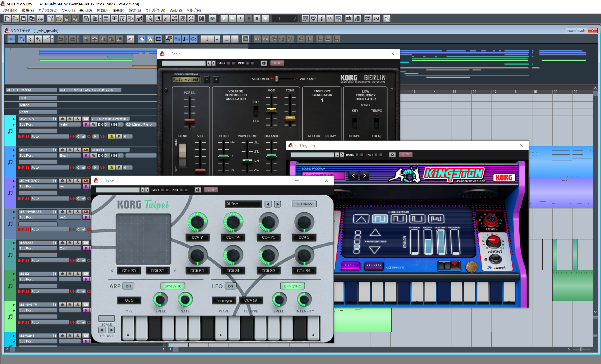Stop playback with the stop button
This screenshot has height=364, width=601.
(x=249, y=19)
